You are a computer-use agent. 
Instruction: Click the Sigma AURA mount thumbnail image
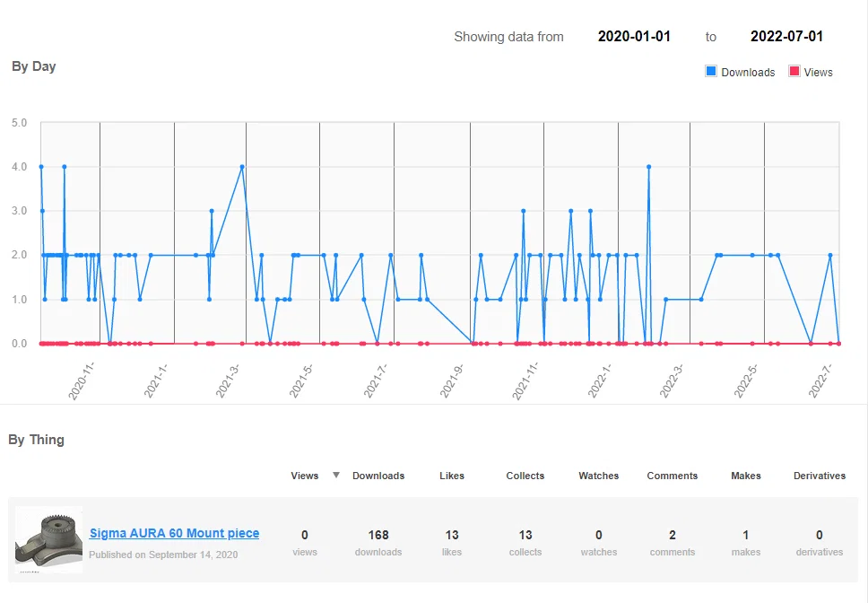point(48,539)
